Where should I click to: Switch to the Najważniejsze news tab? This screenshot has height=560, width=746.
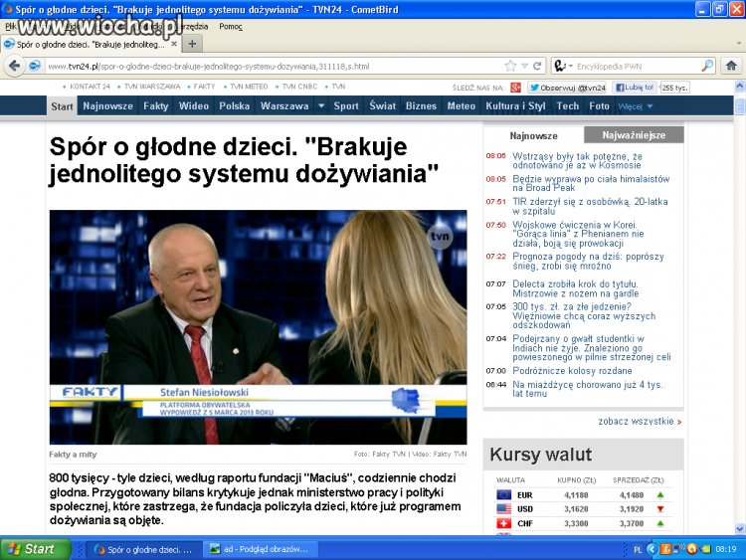click(634, 135)
